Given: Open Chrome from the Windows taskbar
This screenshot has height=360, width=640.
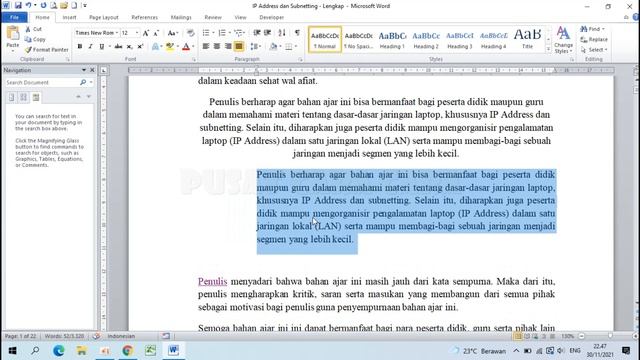Looking at the screenshot, I should pyautogui.click(x=127, y=350).
